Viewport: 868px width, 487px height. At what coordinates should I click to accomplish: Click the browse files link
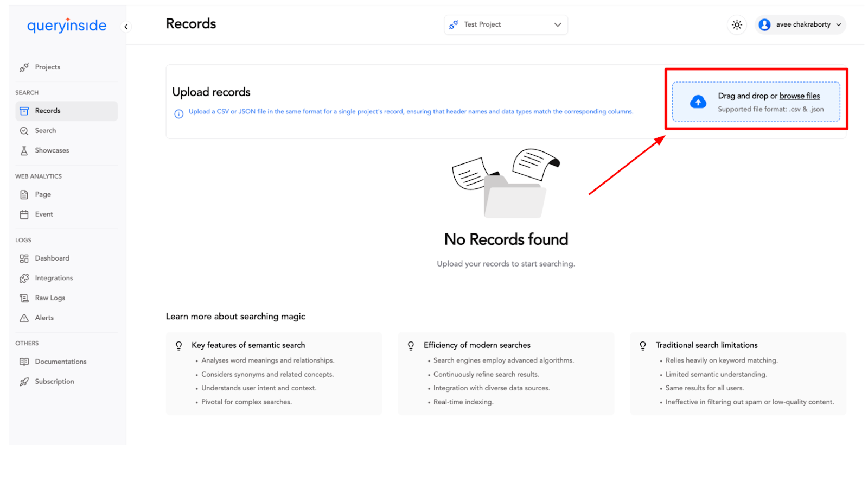point(799,96)
